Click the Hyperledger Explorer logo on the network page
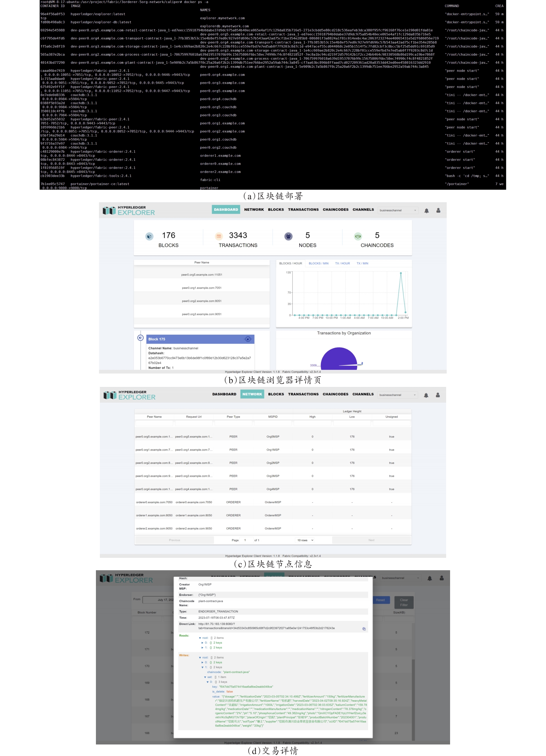The image size is (546, 756). [129, 395]
